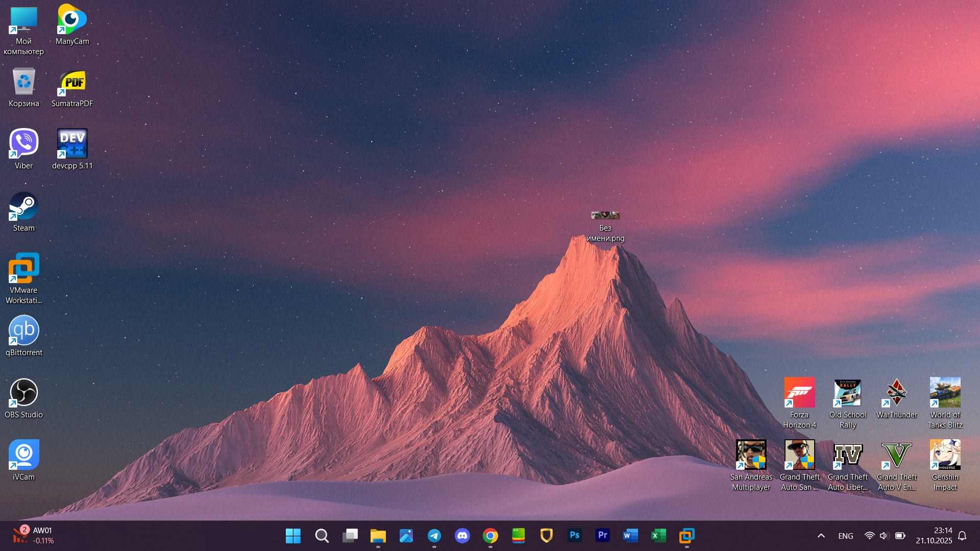The width and height of the screenshot is (980, 551).
Task: Open Premiere Pro from the taskbar
Action: pos(602,535)
